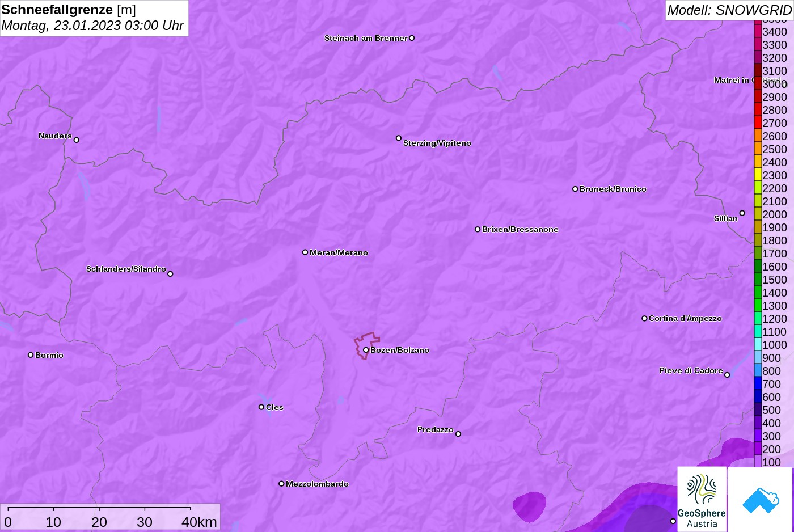Click the Nauders label
The width and height of the screenshot is (794, 532).
coord(55,136)
